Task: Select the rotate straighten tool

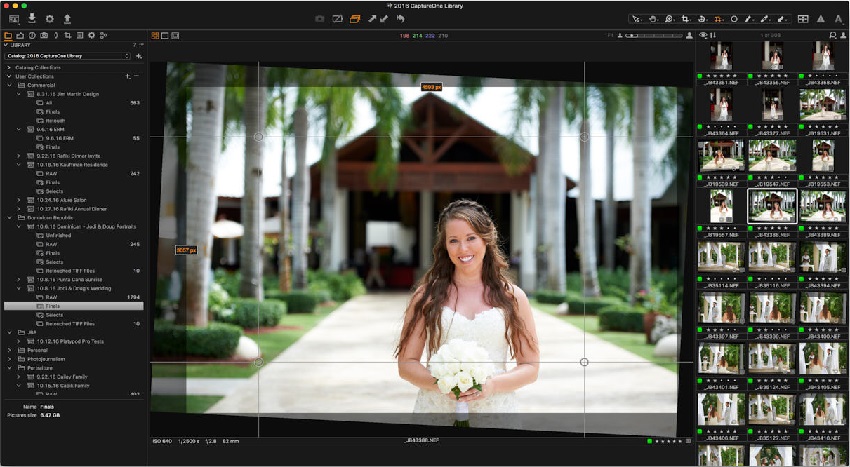Action: tap(701, 19)
